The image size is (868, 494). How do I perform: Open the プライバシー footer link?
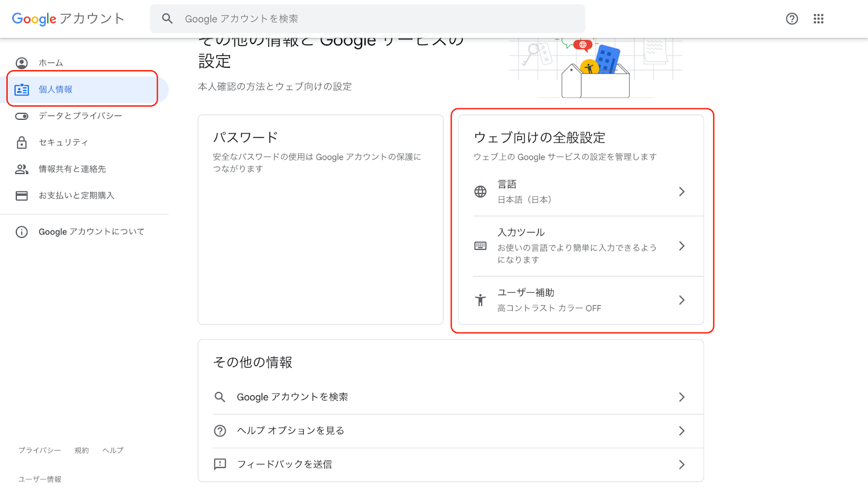tap(40, 450)
